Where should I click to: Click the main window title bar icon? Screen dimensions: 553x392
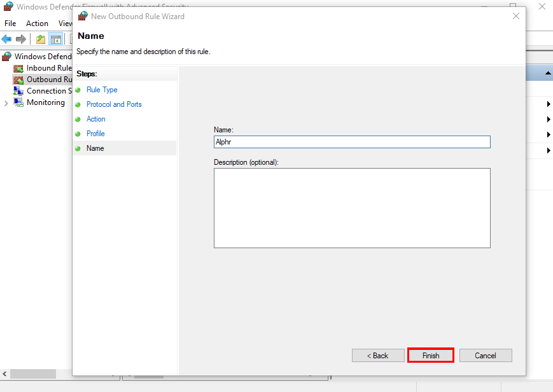click(8, 6)
